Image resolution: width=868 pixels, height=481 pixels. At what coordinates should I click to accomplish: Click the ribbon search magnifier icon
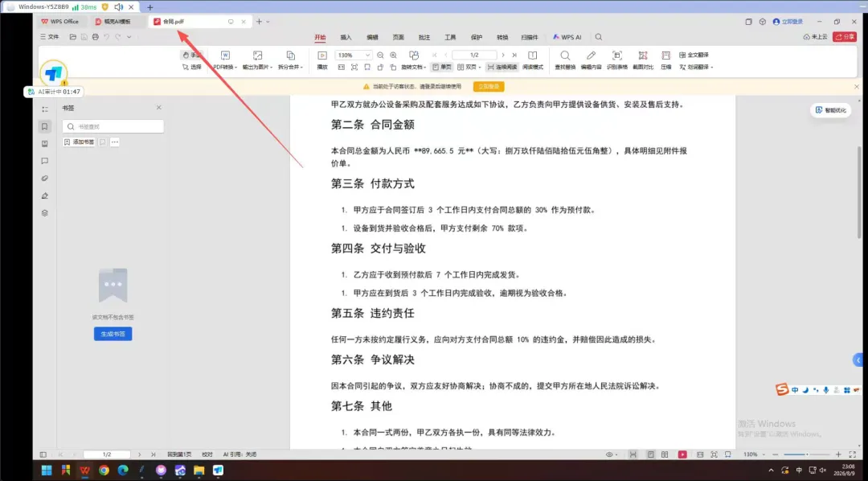pyautogui.click(x=599, y=37)
